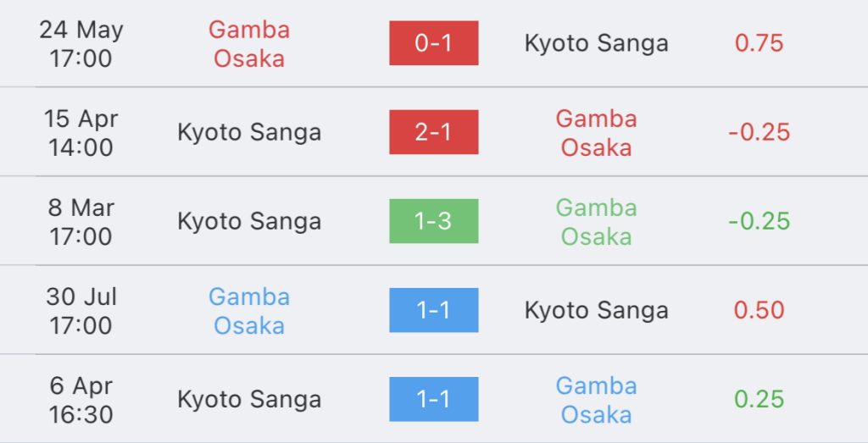The width and height of the screenshot is (868, 443).
Task: Open Kyoto Sanga in 6 Apr match
Action: click(x=249, y=399)
